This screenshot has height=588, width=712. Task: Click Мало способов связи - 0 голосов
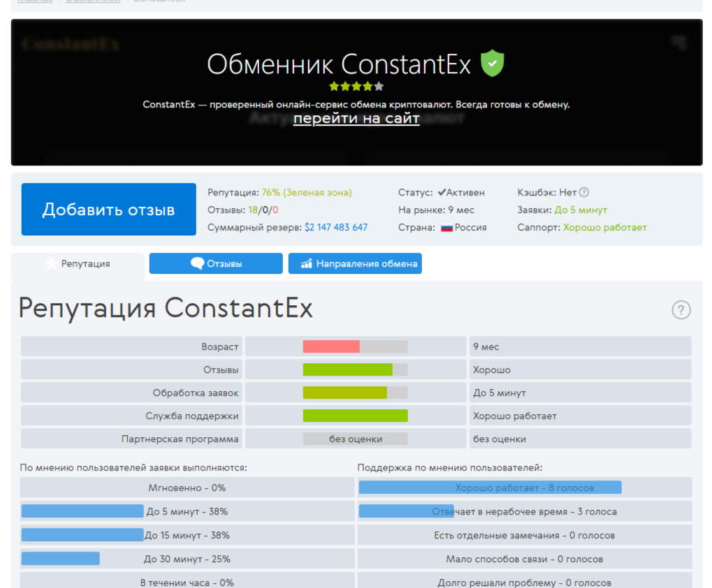pyautogui.click(x=525, y=559)
